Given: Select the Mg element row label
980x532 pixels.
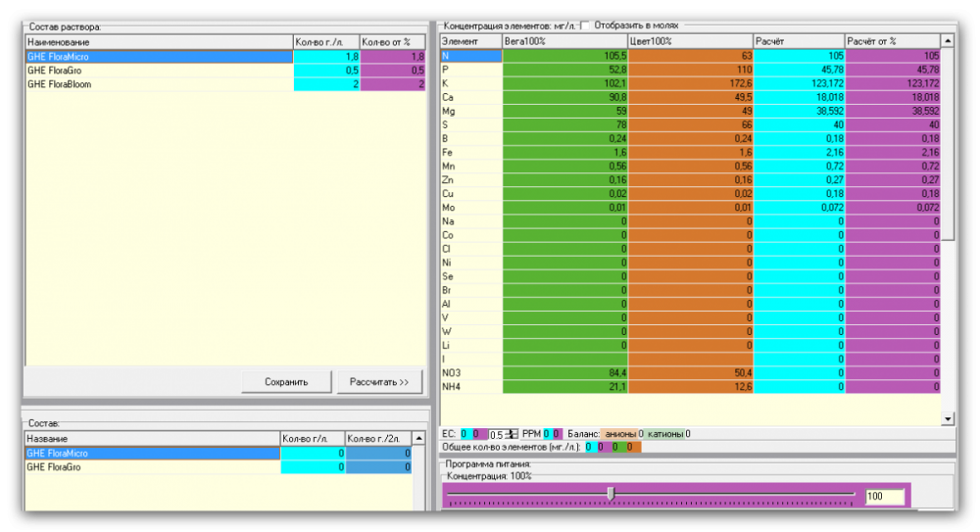Looking at the screenshot, I should pos(471,111).
